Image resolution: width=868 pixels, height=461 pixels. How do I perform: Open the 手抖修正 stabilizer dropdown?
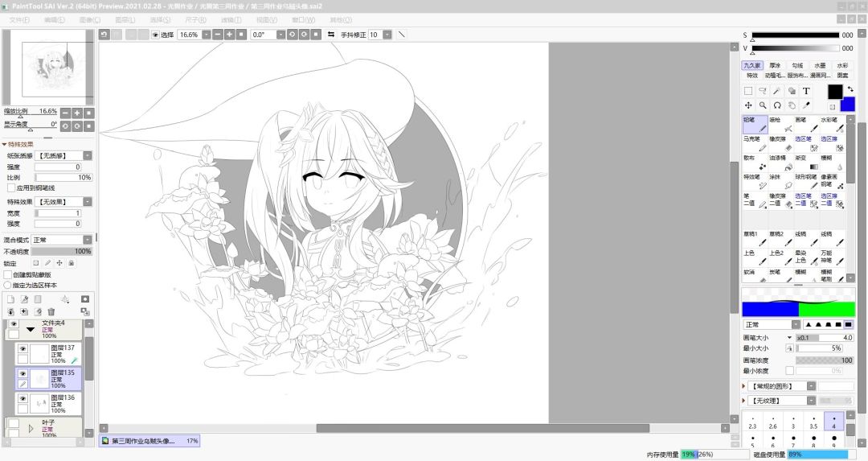tap(387, 35)
